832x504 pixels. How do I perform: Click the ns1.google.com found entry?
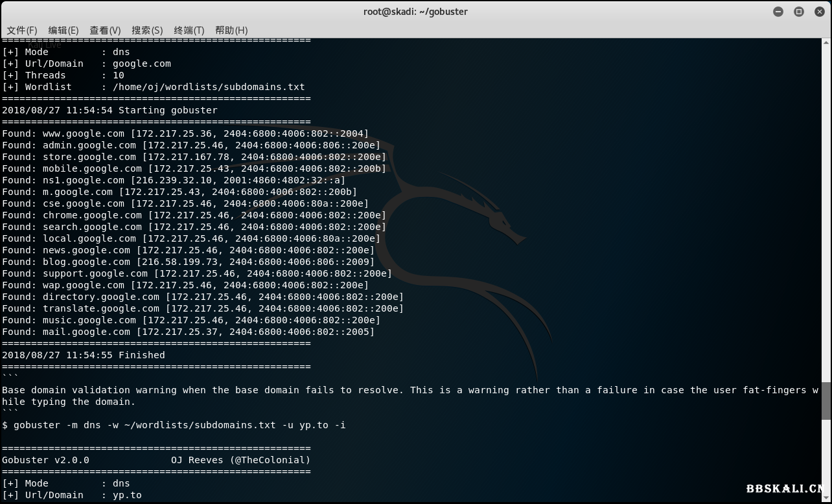[174, 180]
